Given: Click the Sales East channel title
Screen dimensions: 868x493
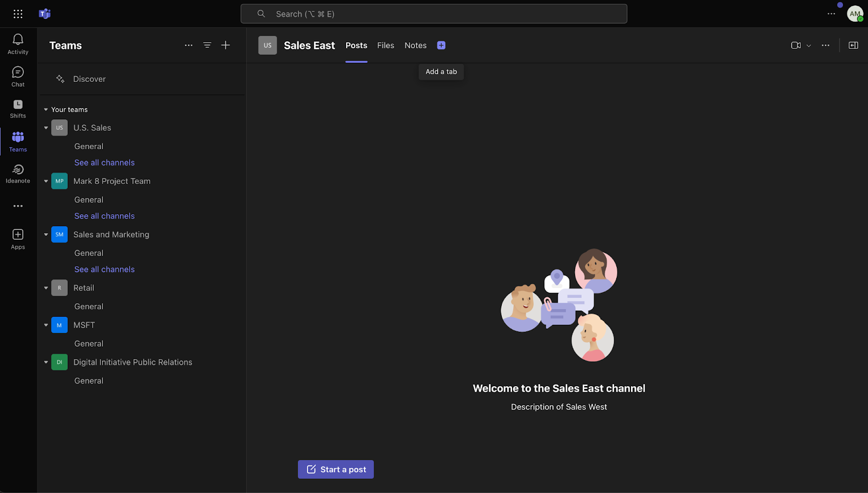Looking at the screenshot, I should (309, 46).
